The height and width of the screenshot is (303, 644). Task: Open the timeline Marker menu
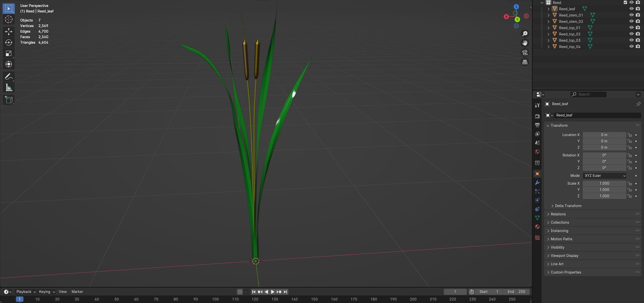click(77, 292)
